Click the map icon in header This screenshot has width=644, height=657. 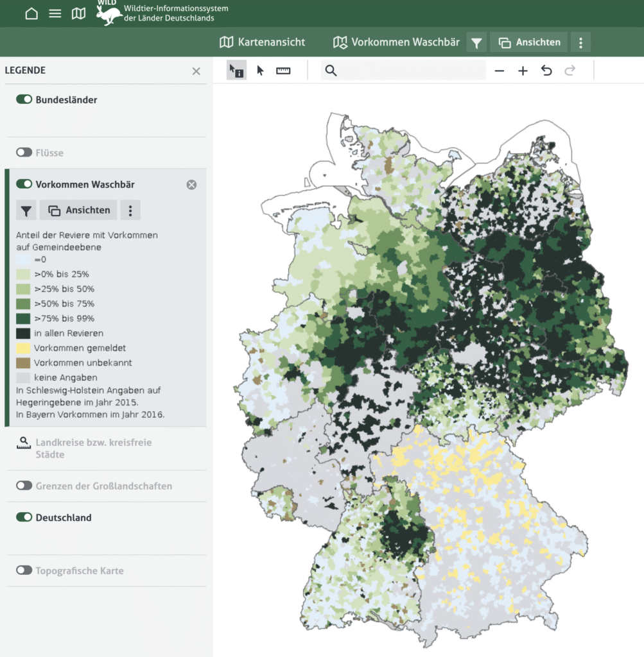click(x=78, y=13)
